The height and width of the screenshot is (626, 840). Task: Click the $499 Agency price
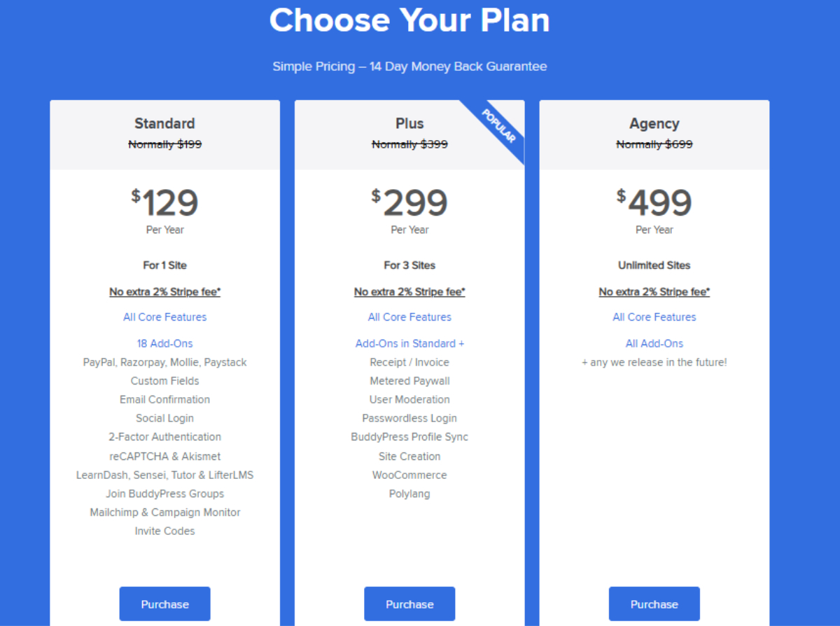point(654,204)
